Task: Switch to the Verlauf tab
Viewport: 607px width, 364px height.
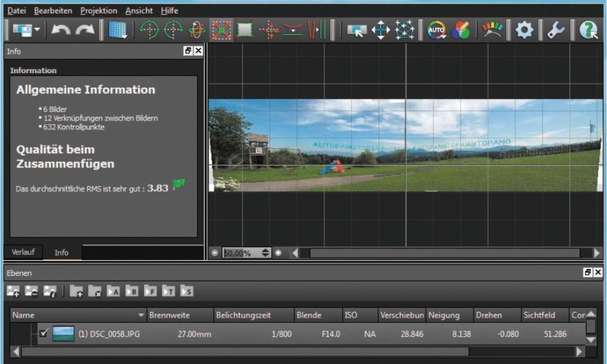Action: 23,252
